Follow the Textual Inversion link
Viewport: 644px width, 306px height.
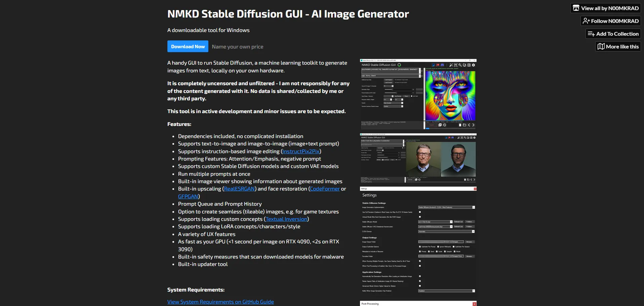pos(286,219)
